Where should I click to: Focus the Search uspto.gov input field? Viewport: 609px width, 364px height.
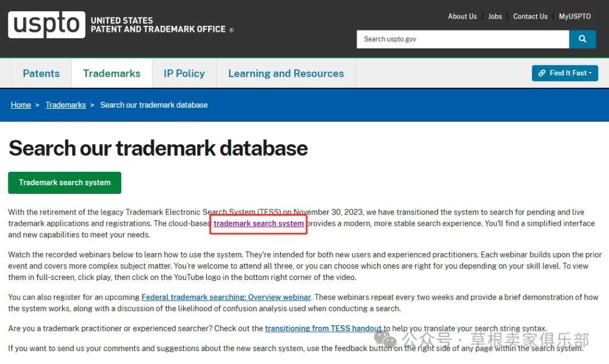click(463, 39)
